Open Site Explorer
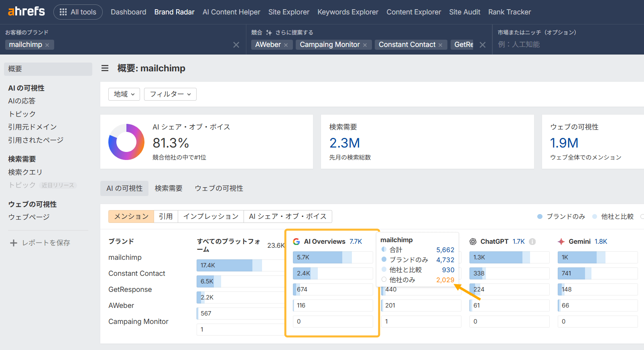The image size is (644, 350). click(x=289, y=12)
